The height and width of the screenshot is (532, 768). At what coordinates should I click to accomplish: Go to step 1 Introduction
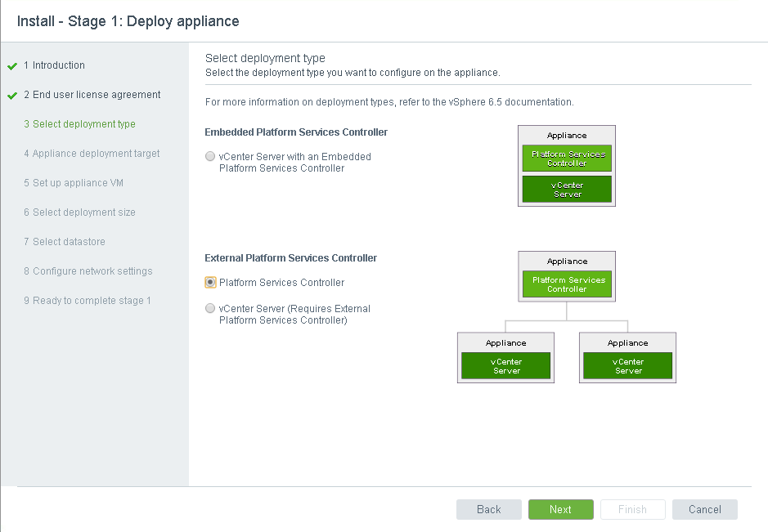tap(58, 65)
